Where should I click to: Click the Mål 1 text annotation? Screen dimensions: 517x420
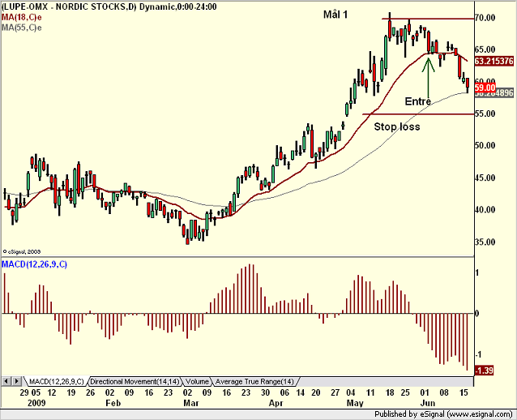(335, 15)
